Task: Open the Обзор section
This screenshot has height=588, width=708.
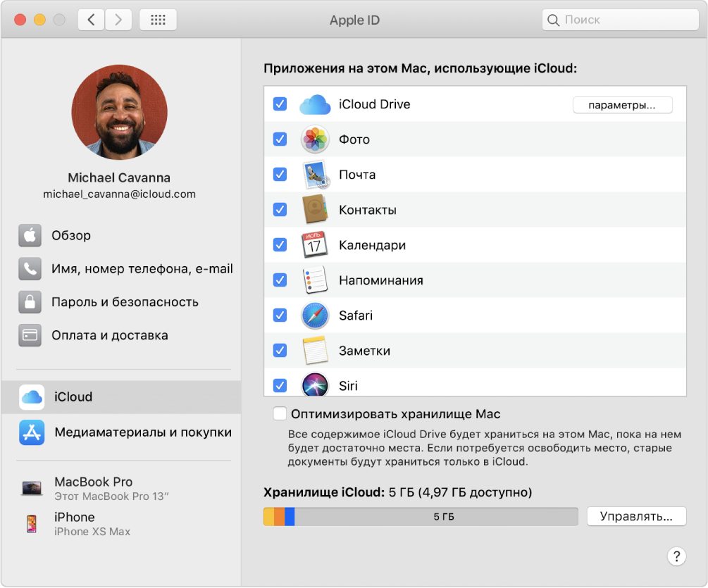Action: click(x=121, y=235)
